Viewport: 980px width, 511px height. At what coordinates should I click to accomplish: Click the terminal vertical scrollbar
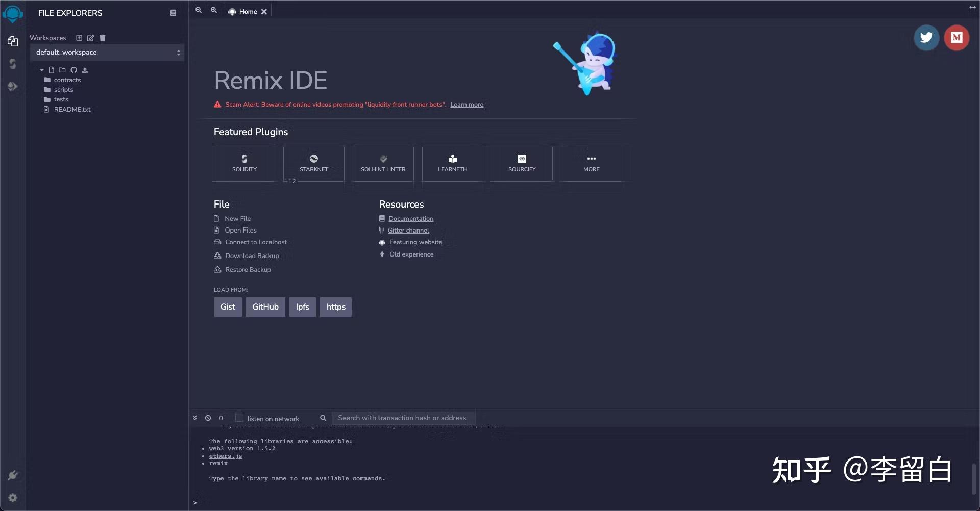pyautogui.click(x=973, y=478)
